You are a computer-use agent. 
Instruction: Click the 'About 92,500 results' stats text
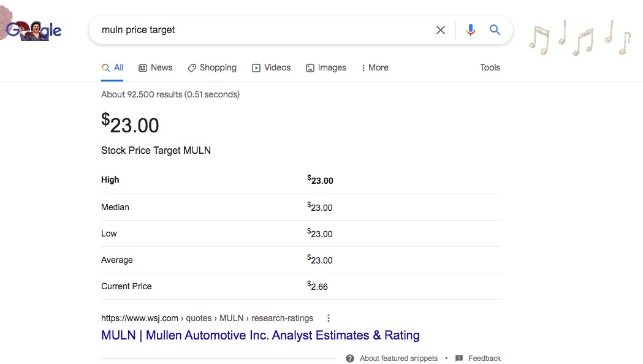(x=170, y=94)
